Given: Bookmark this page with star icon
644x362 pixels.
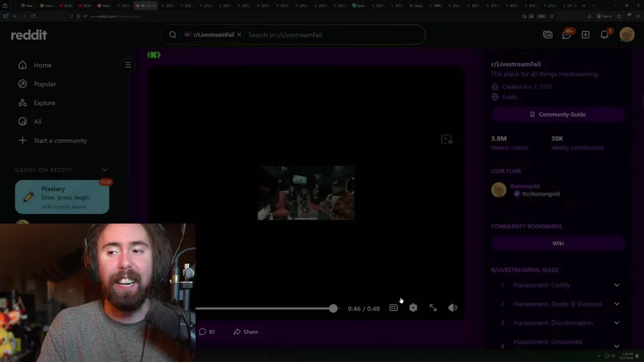Looking at the screenshot, I should click(x=551, y=16).
